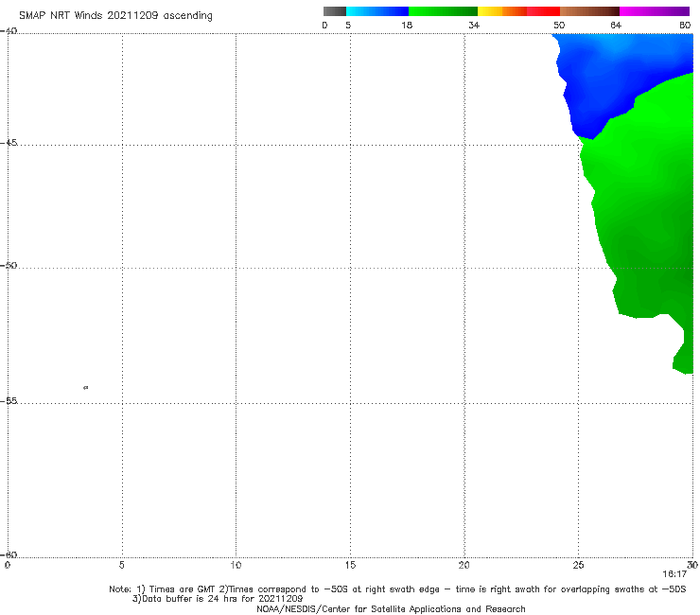Click the latitude label '-45' on left axis

pos(9,143)
